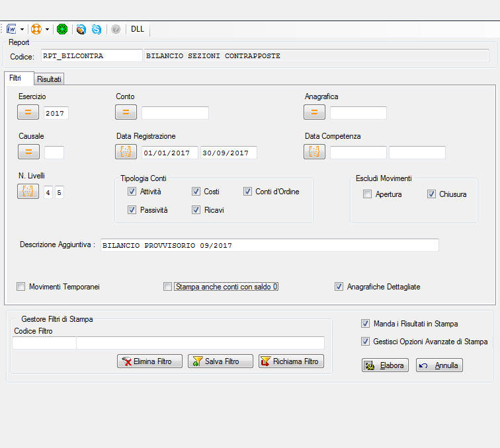
Task: Click the Data Competenza range operator button
Action: [x=314, y=152]
